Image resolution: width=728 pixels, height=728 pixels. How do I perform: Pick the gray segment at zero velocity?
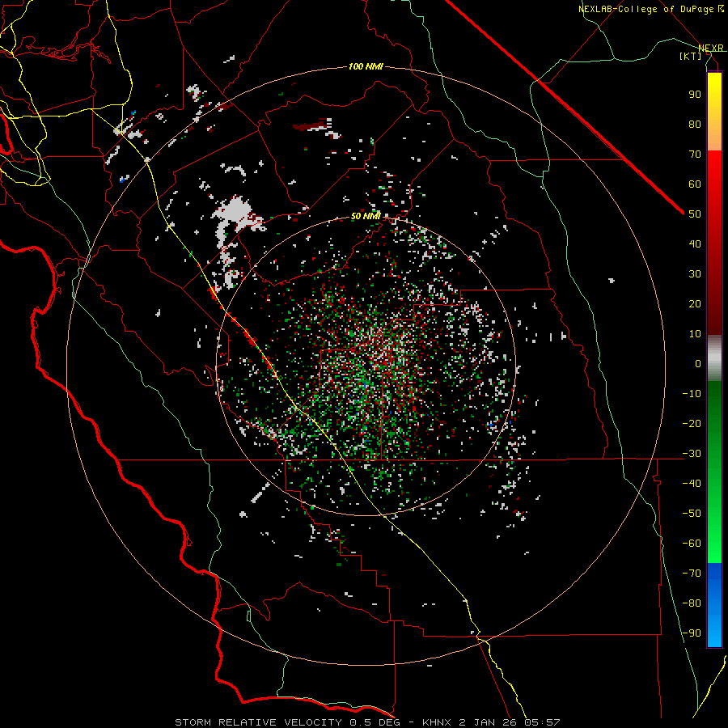pos(714,358)
